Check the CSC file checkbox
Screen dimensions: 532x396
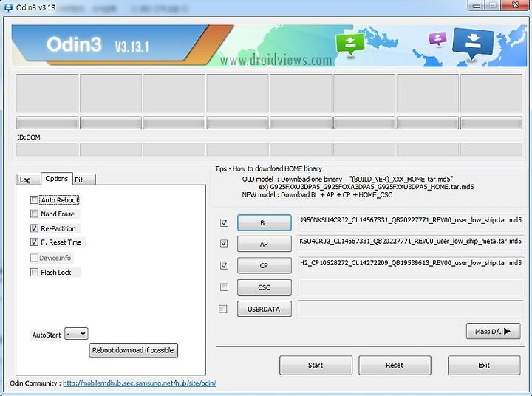(224, 287)
